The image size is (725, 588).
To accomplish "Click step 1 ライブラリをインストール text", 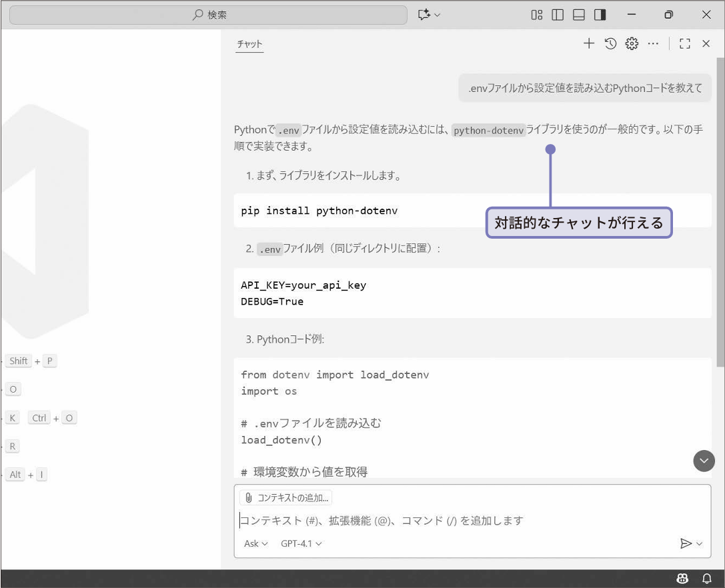I will tap(323, 175).
